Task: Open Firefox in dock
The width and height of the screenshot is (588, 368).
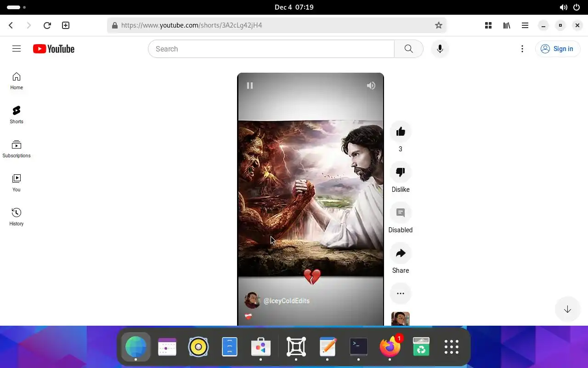Action: click(390, 347)
